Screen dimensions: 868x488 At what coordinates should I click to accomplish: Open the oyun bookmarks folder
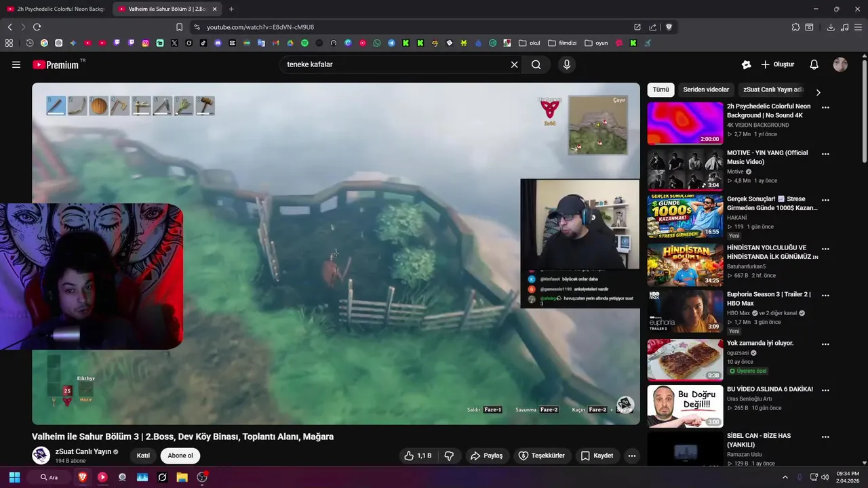coord(596,43)
